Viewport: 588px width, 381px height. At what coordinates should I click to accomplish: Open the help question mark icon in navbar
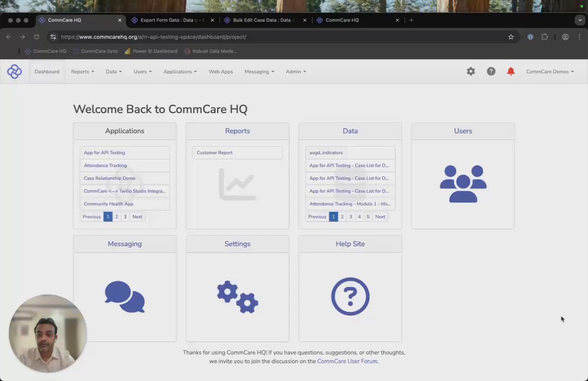(491, 71)
